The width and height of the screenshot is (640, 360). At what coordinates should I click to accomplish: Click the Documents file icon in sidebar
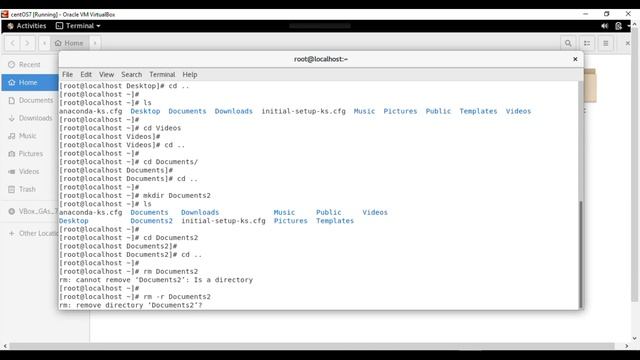coord(11,100)
